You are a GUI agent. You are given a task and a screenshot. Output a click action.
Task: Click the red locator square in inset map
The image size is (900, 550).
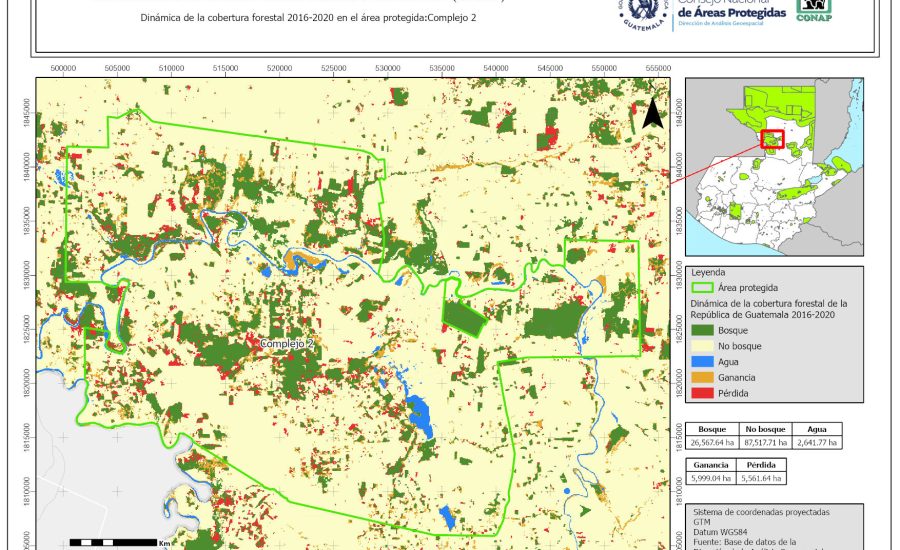point(772,139)
